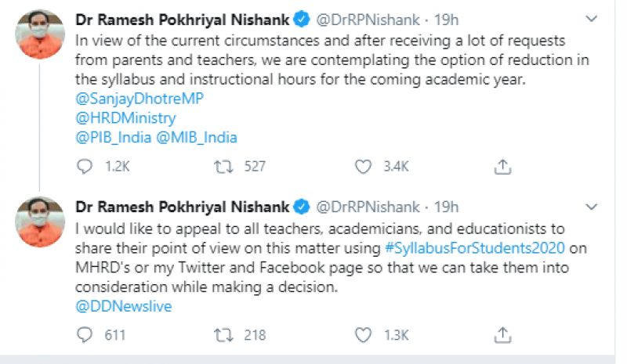This screenshot has width=627, height=364.
Task: Like the first tweet with 3.4K likes
Action: pos(362,166)
